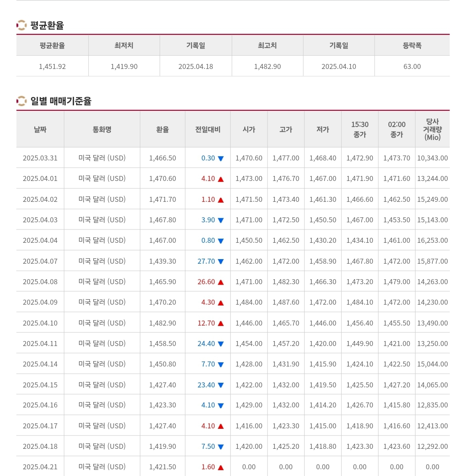Select the rate 1,450.80 cell
Screen dimensions: 457x476
pyautogui.click(x=163, y=364)
